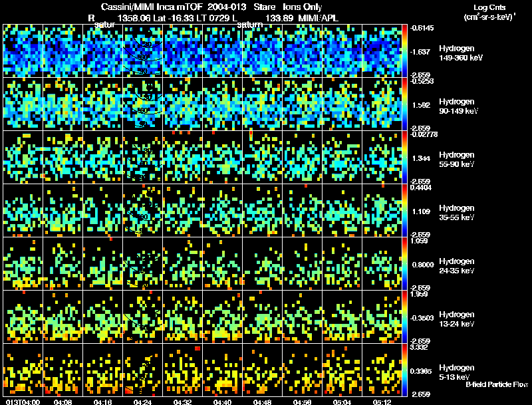Click the colorbar midpoint value "1.109"
Image resolution: width=532 pixels, height=405 pixels.
[x=421, y=211]
